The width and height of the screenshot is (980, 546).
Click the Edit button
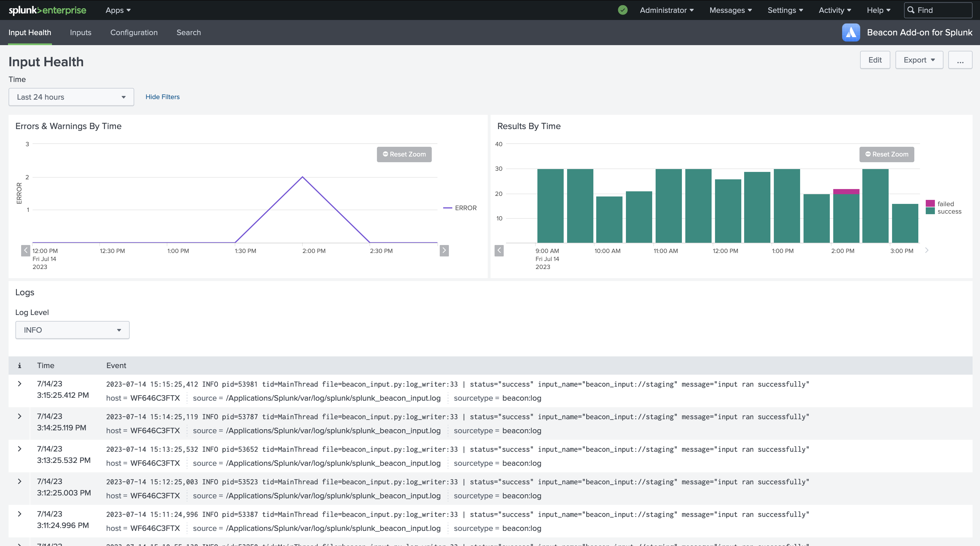pyautogui.click(x=875, y=60)
